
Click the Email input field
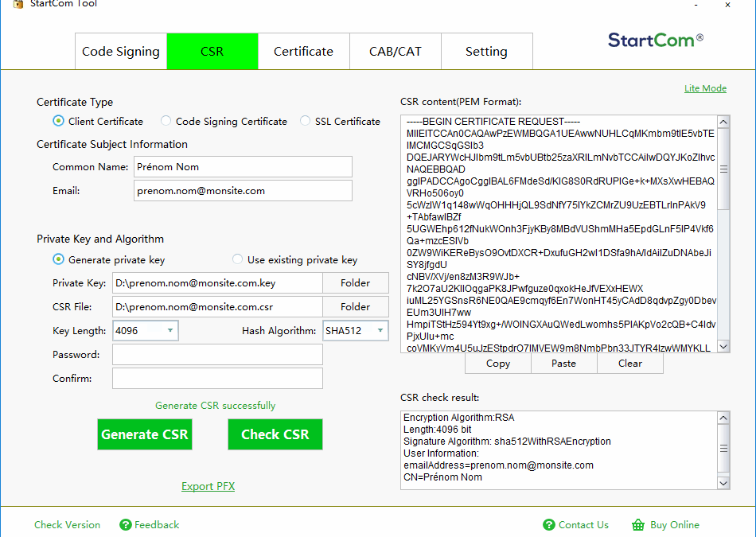(243, 190)
